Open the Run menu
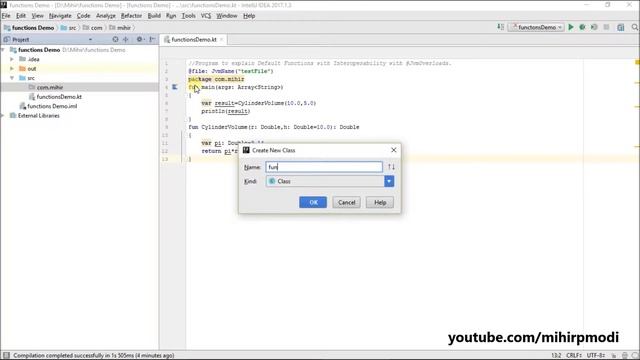 click(x=171, y=16)
